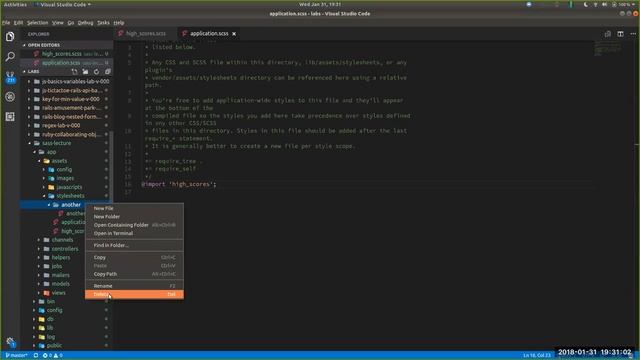640x360 pixels.
Task: Click the master branch indicator in status bar
Action: tap(16, 356)
